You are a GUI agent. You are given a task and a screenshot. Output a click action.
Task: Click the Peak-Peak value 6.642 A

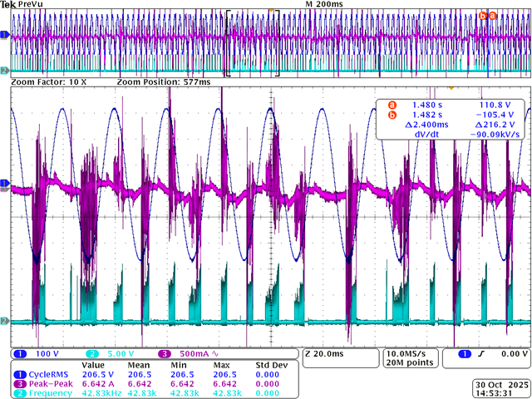(x=98, y=384)
